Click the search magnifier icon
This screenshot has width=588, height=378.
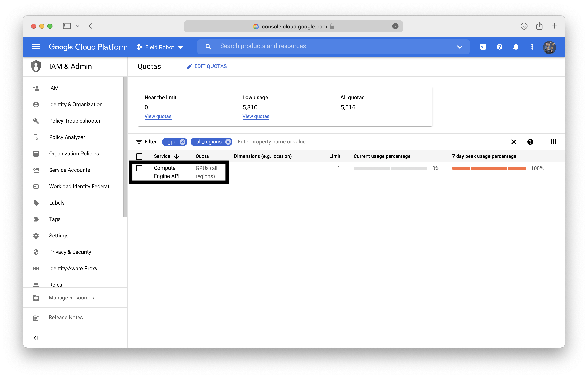(x=208, y=46)
